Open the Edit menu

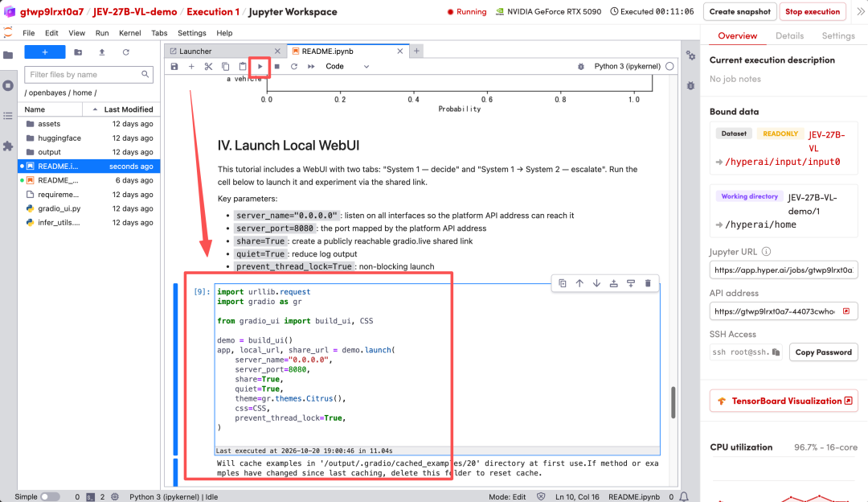pyautogui.click(x=51, y=33)
